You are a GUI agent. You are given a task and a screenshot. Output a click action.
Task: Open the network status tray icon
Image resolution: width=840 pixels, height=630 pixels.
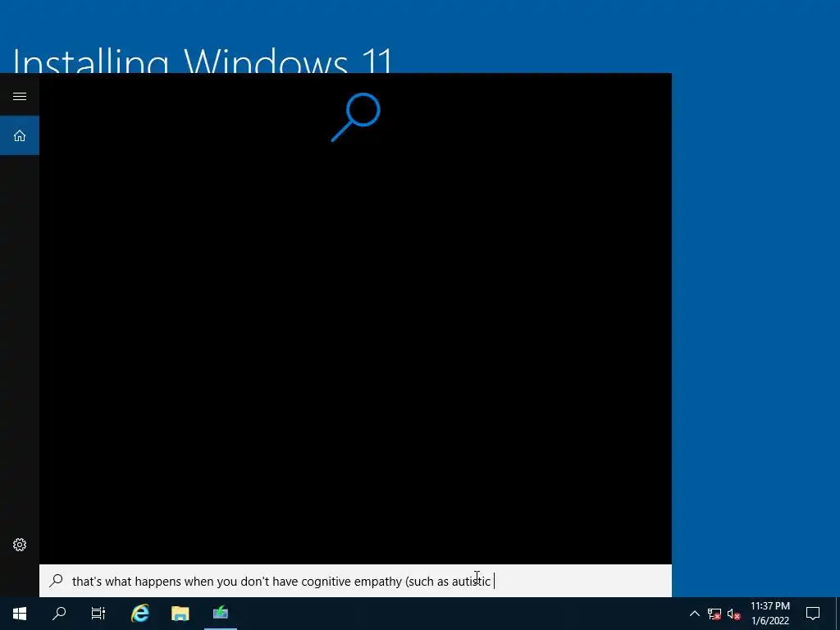click(714, 614)
